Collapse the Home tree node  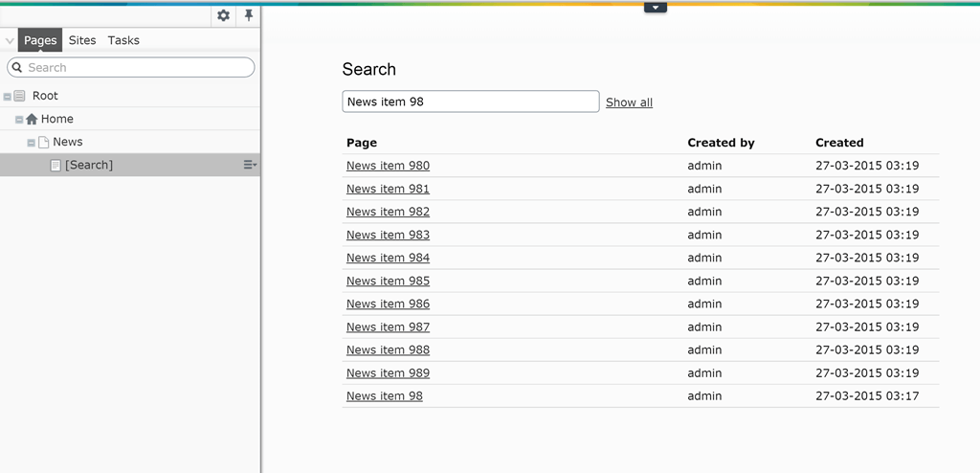coord(19,120)
